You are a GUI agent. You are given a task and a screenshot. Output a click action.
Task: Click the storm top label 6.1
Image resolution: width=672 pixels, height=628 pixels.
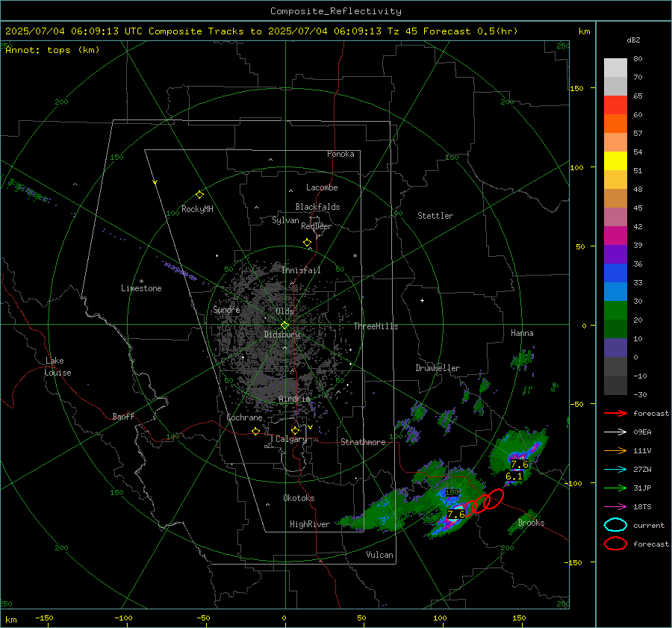pos(514,476)
